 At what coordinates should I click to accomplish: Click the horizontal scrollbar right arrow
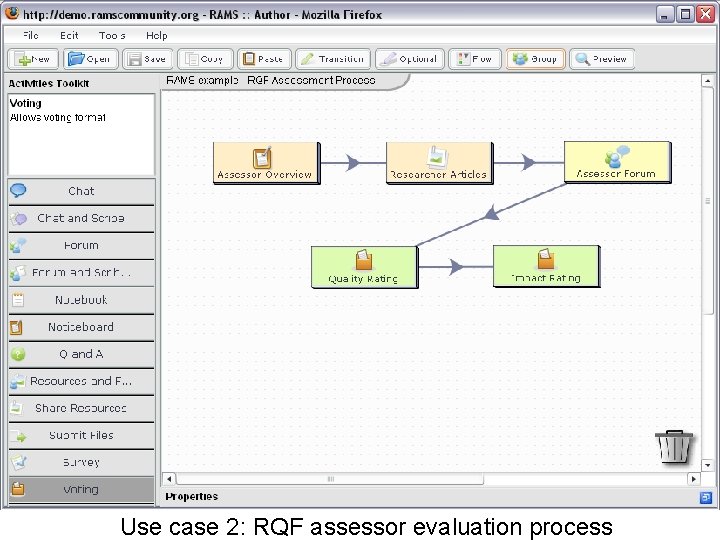click(x=693, y=479)
